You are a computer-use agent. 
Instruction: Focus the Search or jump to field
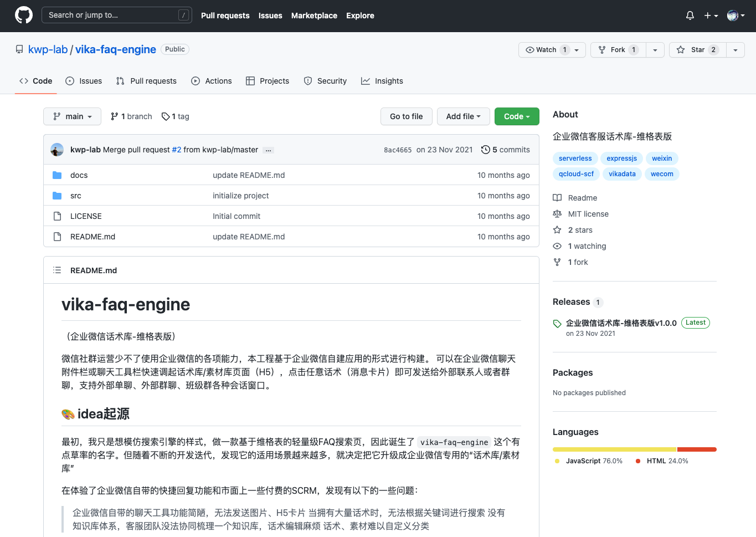(x=116, y=15)
